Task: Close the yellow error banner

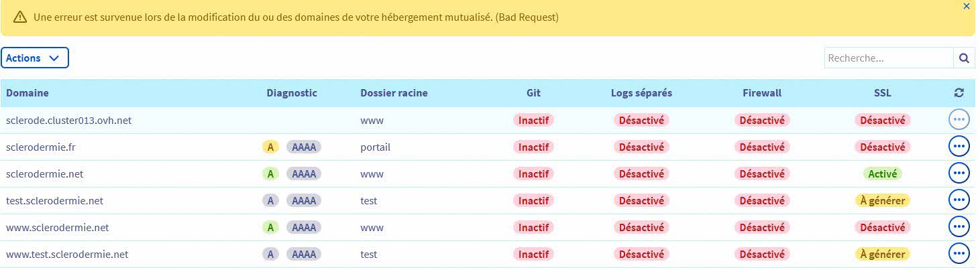Action: coord(966,6)
